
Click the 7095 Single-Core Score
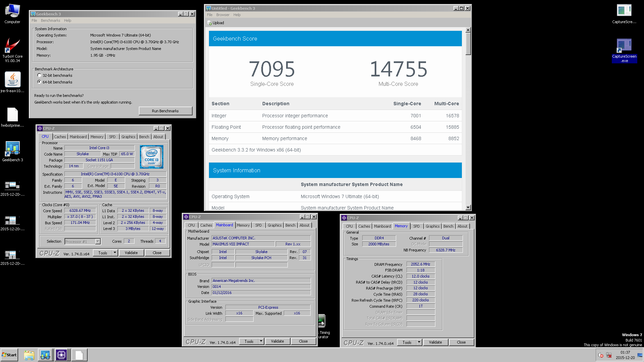coord(272,69)
